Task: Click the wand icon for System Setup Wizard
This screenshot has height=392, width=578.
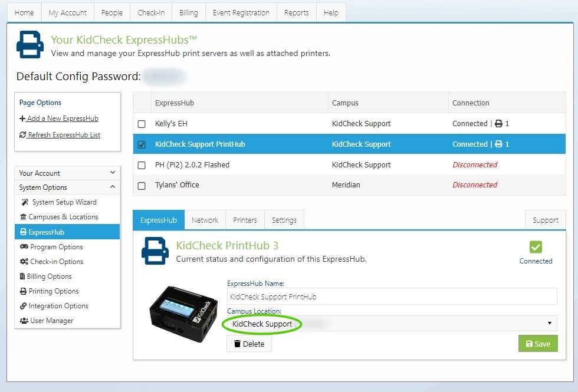Action: [x=25, y=202]
